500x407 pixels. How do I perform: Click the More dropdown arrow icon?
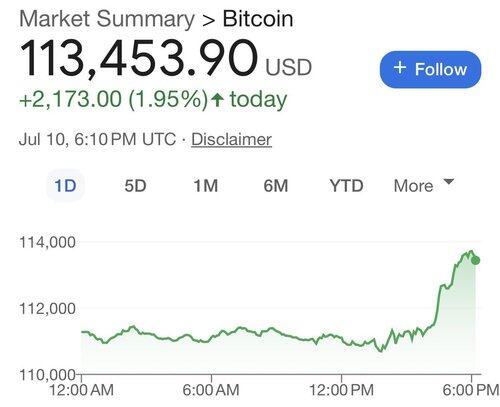(448, 182)
